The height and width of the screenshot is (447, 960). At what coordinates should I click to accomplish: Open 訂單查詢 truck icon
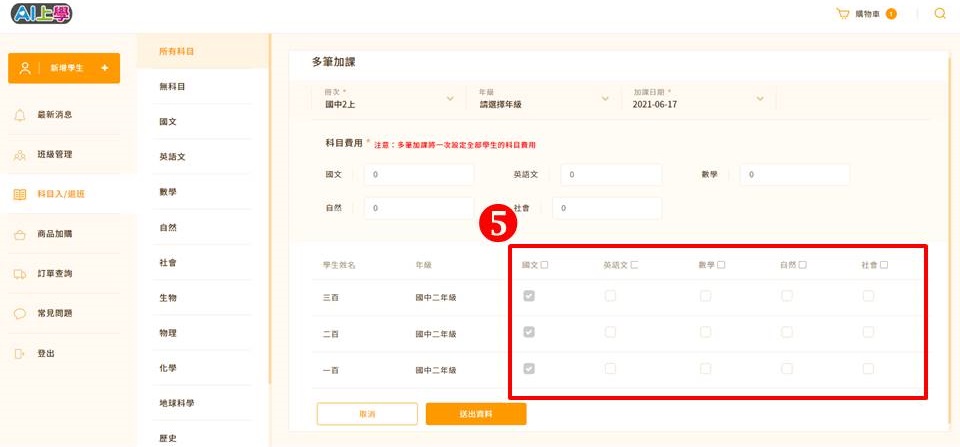click(20, 274)
